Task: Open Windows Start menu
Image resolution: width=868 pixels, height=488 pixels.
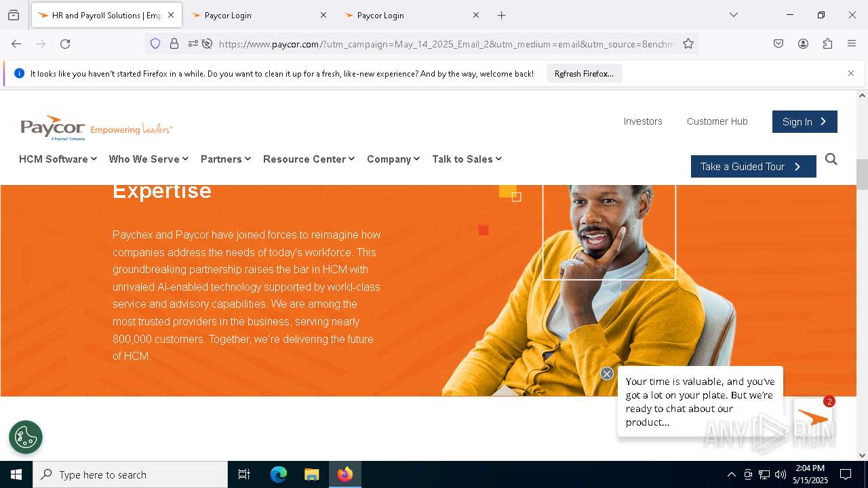Action: [x=16, y=474]
